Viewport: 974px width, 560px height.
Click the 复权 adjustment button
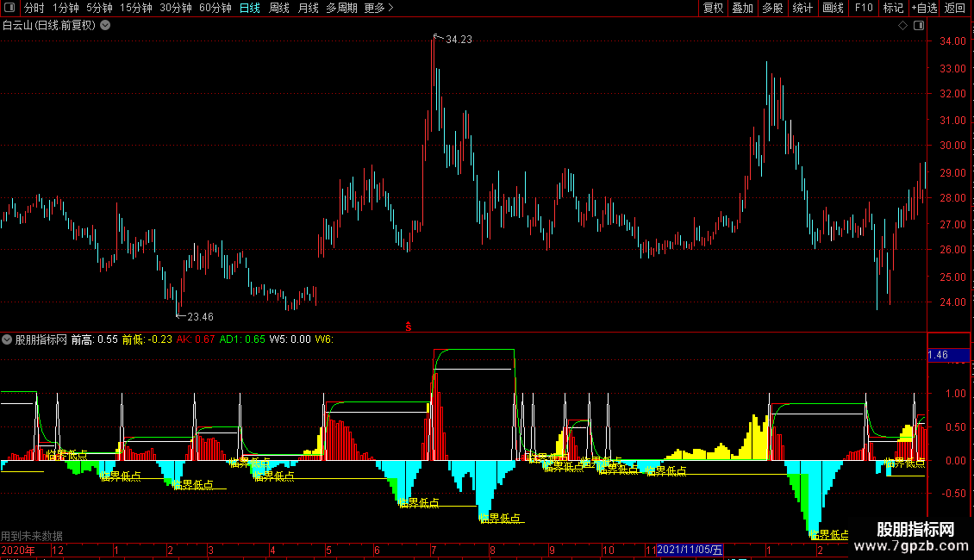tap(713, 8)
